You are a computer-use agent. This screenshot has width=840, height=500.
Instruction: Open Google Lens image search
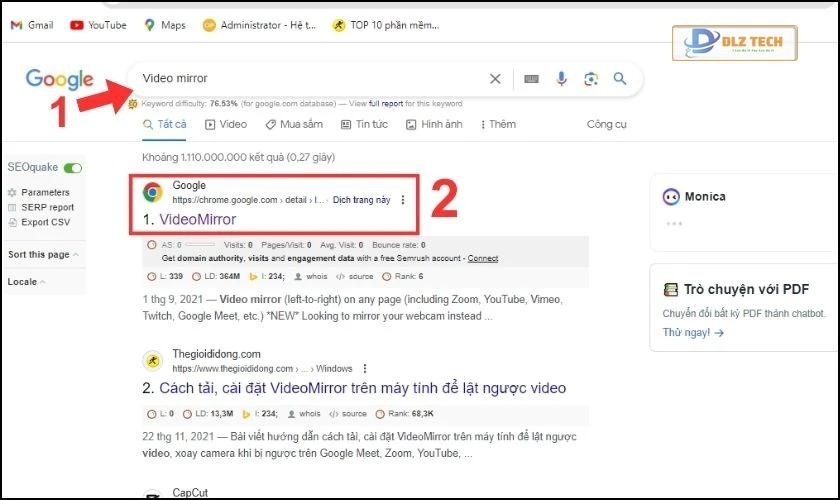tap(591, 79)
